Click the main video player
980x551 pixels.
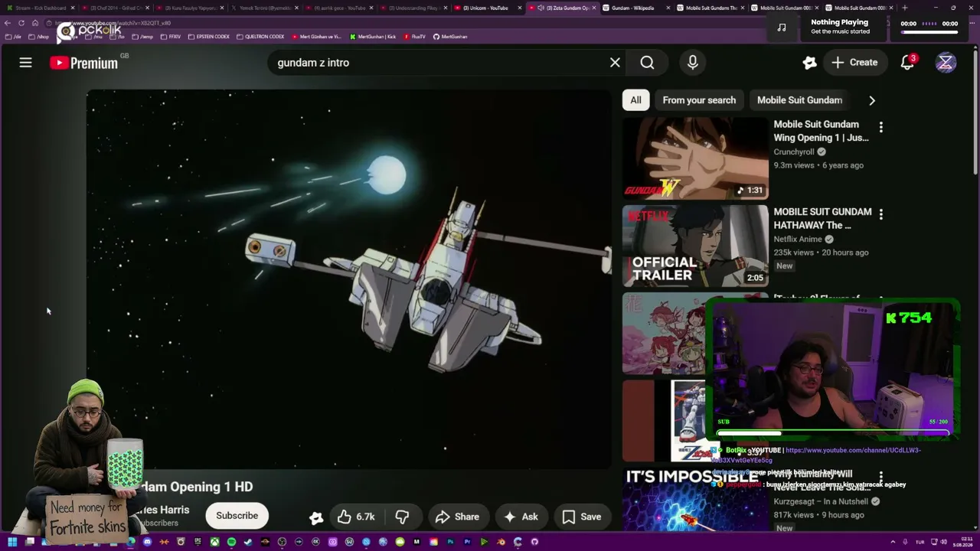click(349, 279)
